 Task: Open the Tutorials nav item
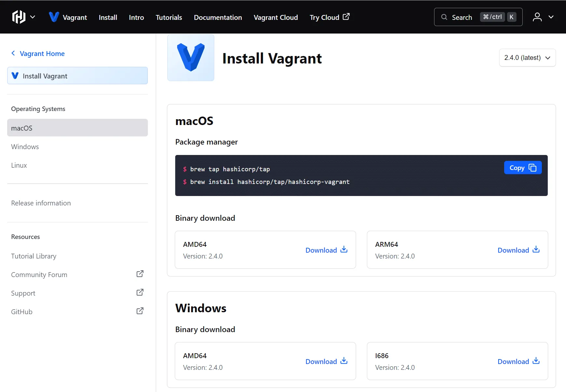pyautogui.click(x=169, y=17)
